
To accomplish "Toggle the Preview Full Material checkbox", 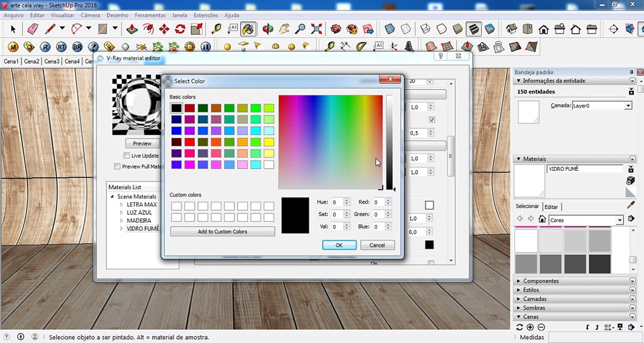I will coord(117,167).
